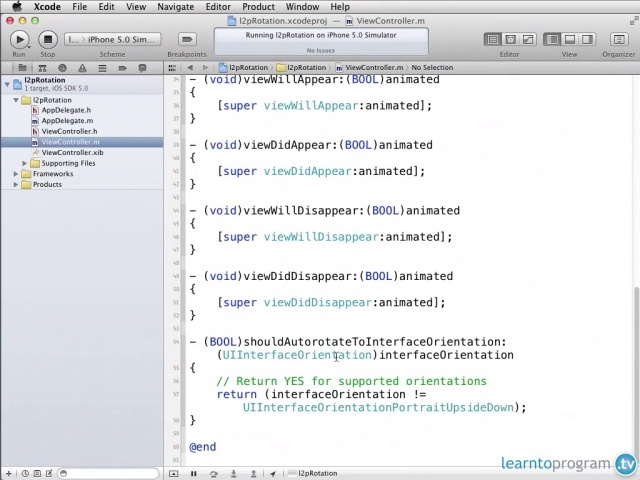Click the Step Out debug button
The height and width of the screenshot is (480, 640).
click(x=253, y=473)
